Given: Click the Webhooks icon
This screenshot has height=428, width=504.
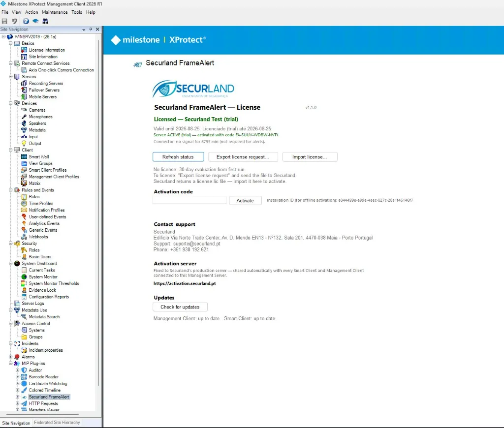Looking at the screenshot, I should point(24,237).
